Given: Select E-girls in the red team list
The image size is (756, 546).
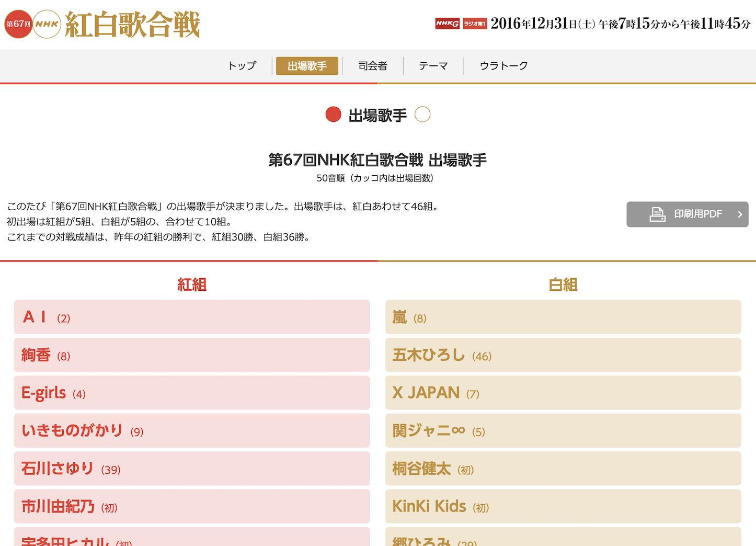Looking at the screenshot, I should [191, 393].
